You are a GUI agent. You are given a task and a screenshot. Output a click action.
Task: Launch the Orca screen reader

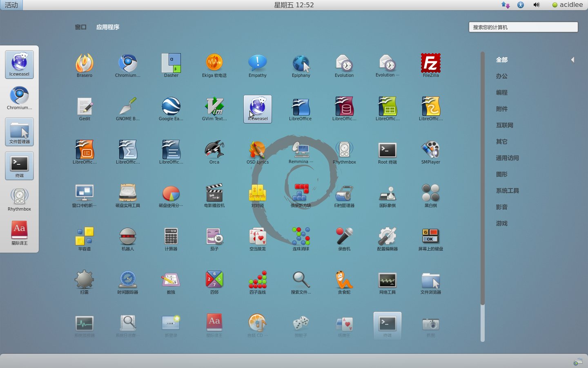click(x=214, y=152)
